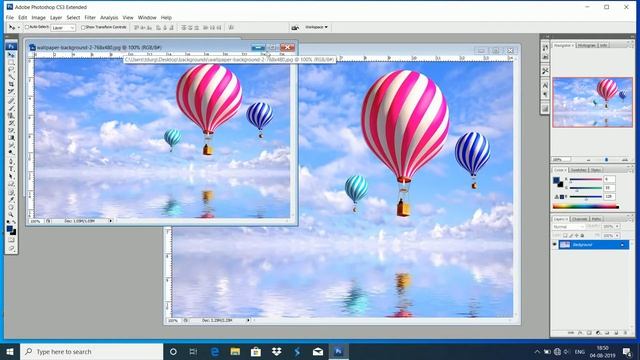The width and height of the screenshot is (640, 360).
Task: Open the Paragraph panel icon
Action: [545, 95]
